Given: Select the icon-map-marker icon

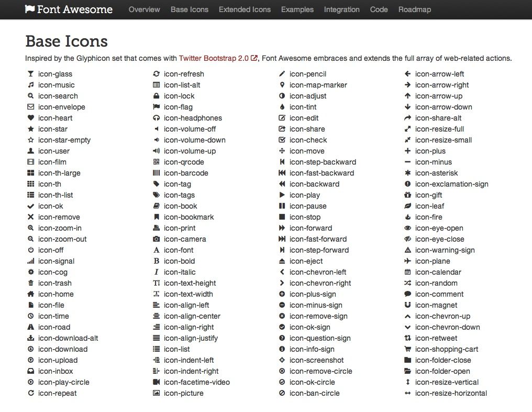Looking at the screenshot, I should [x=282, y=85].
